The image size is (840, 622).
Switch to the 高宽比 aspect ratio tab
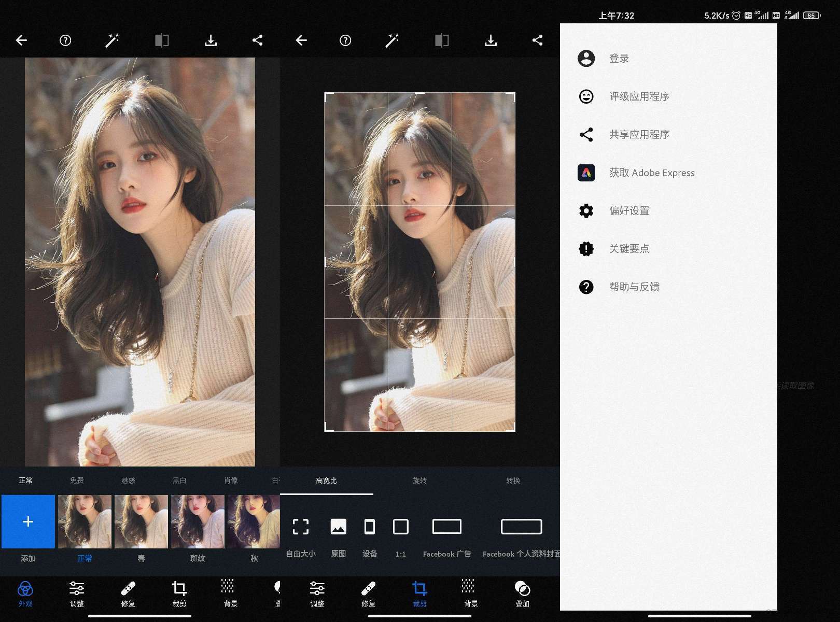[326, 480]
